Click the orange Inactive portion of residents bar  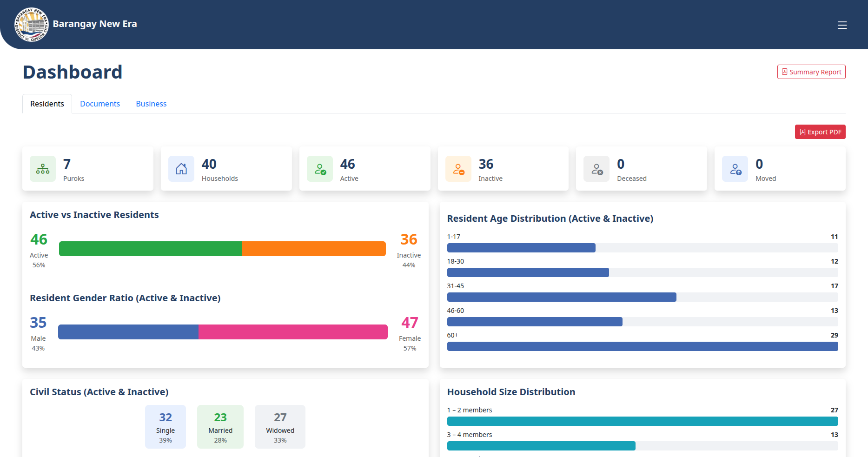[x=314, y=249]
